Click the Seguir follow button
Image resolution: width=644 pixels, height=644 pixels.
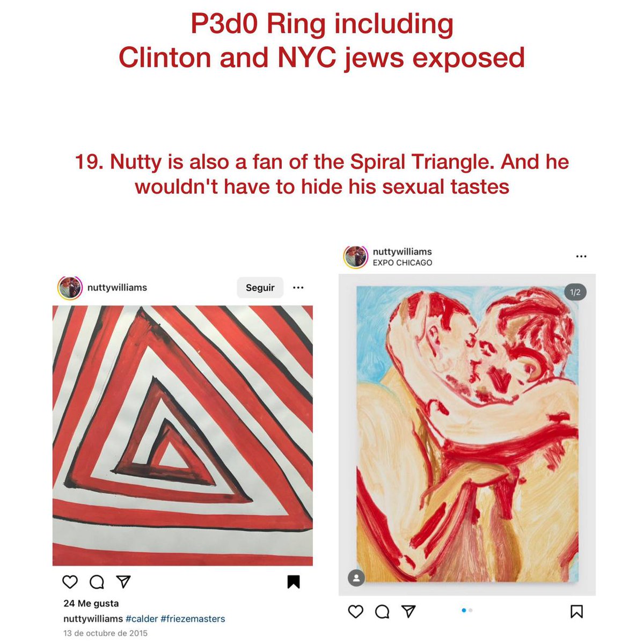pyautogui.click(x=260, y=288)
